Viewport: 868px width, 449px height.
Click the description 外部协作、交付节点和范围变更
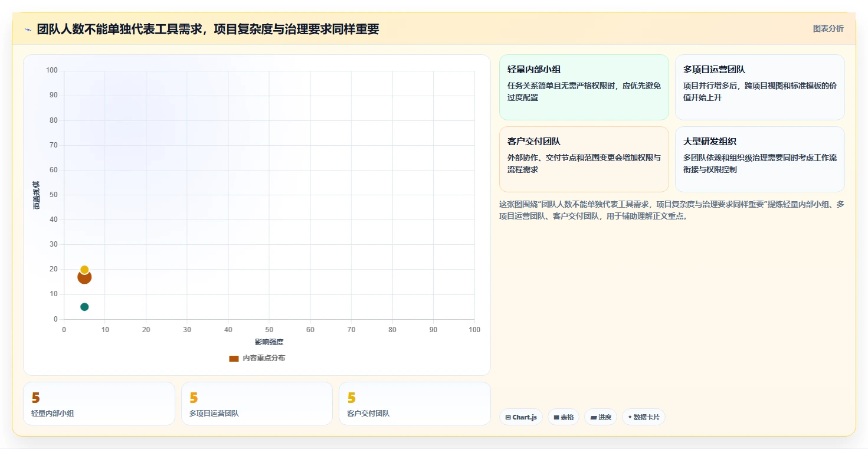click(584, 163)
